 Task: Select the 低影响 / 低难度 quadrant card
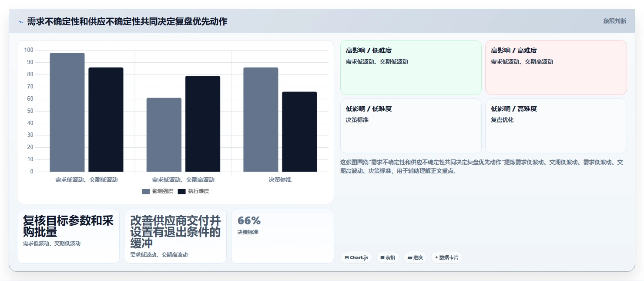tap(411, 126)
